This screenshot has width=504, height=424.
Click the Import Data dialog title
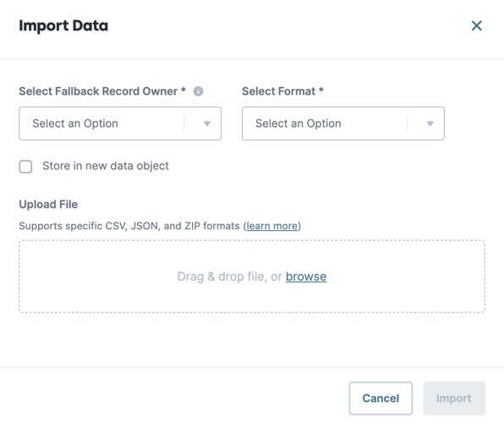point(63,25)
